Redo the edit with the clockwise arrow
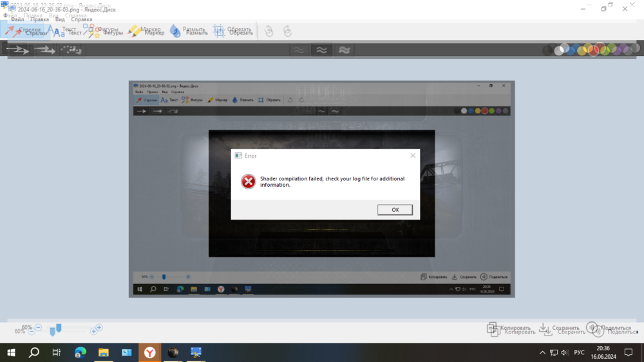This screenshot has height=362, width=644. [x=287, y=31]
